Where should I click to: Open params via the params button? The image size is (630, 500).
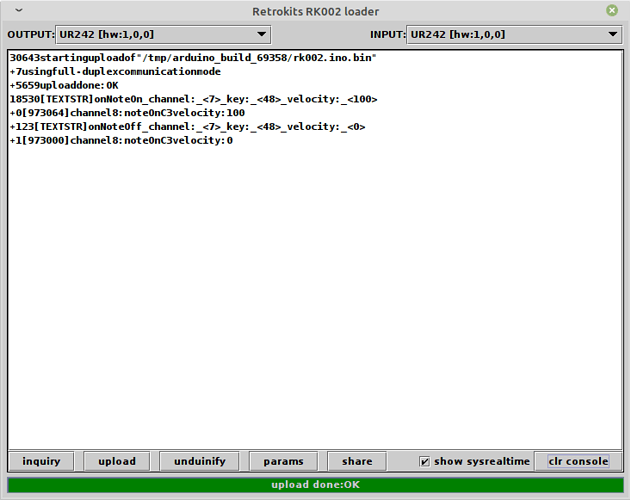pyautogui.click(x=283, y=461)
